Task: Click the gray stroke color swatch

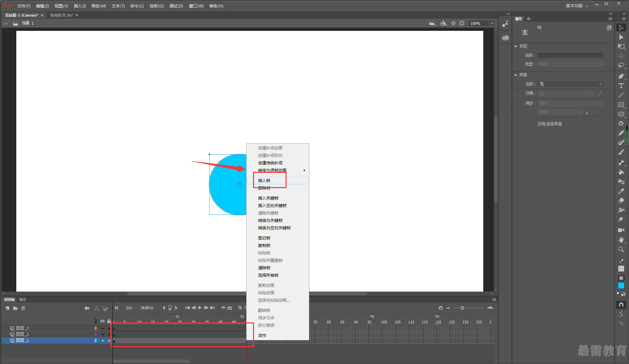Action: (x=621, y=269)
